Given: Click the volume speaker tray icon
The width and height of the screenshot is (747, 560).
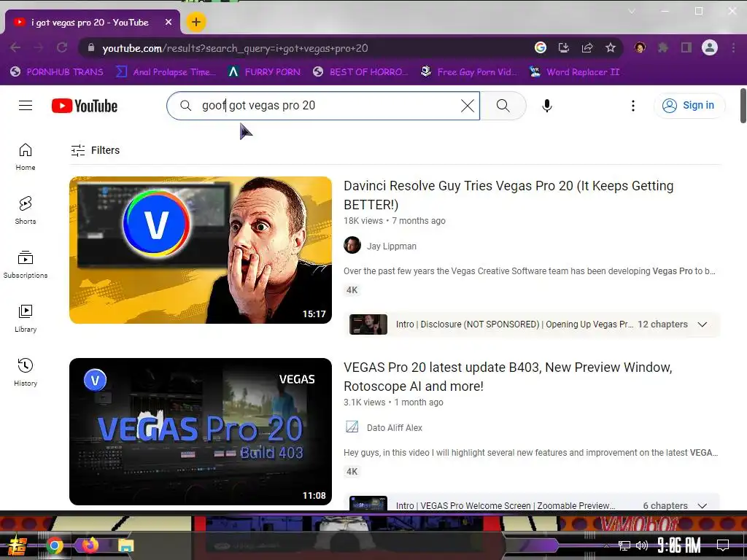Looking at the screenshot, I should pyautogui.click(x=642, y=545).
